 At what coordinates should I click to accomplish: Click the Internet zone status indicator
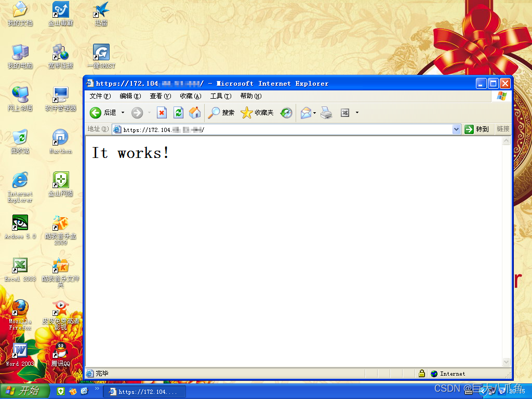click(448, 374)
